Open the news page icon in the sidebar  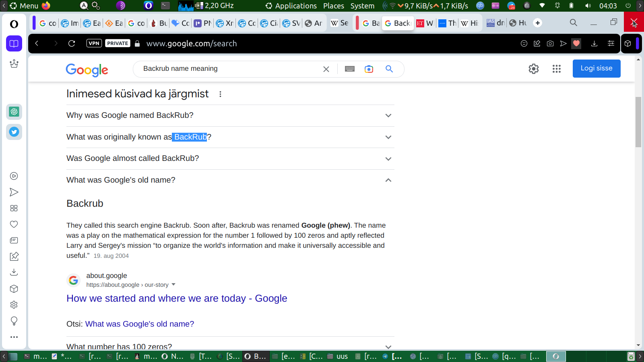tap(14, 240)
